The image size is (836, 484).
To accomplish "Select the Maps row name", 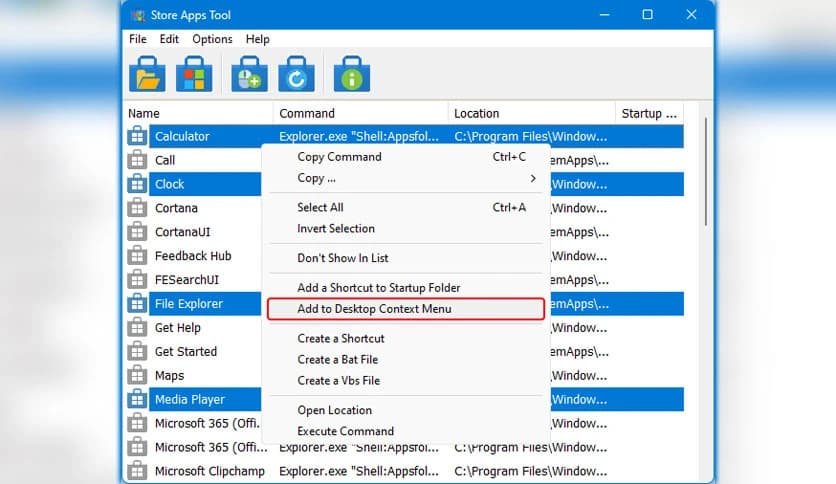I will tap(170, 376).
